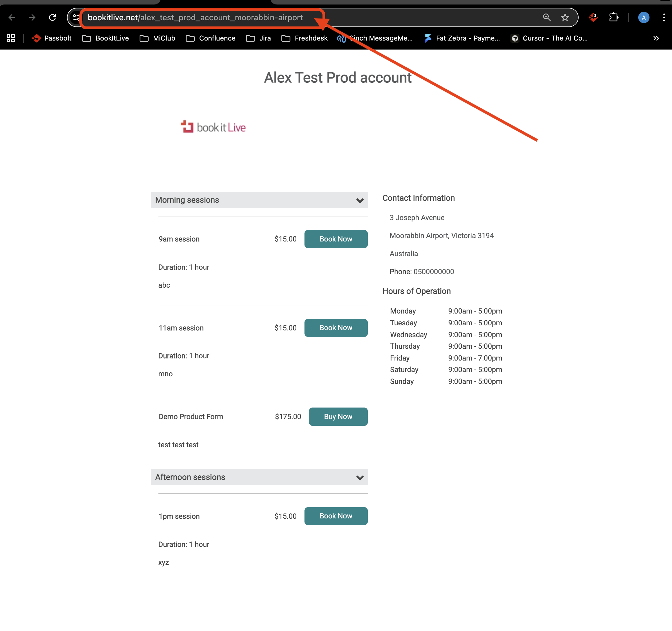672x631 pixels.
Task: Open the Chrome profile avatar
Action: pyautogui.click(x=643, y=17)
